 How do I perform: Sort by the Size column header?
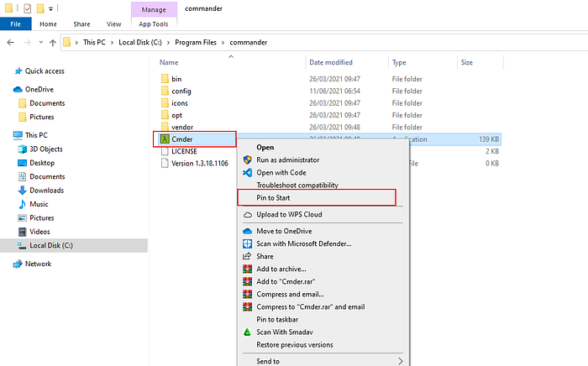466,63
